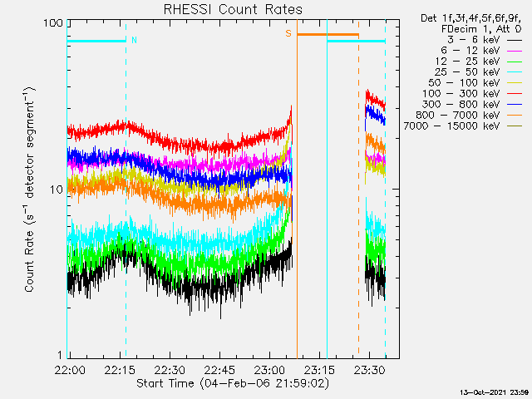Select the '6 - 12 keV' legend label

click(x=470, y=51)
